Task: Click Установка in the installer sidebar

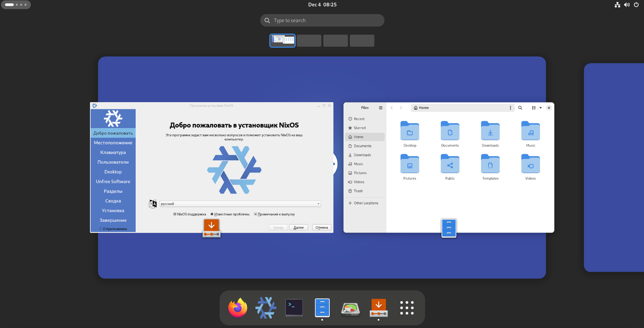Action: (x=113, y=211)
